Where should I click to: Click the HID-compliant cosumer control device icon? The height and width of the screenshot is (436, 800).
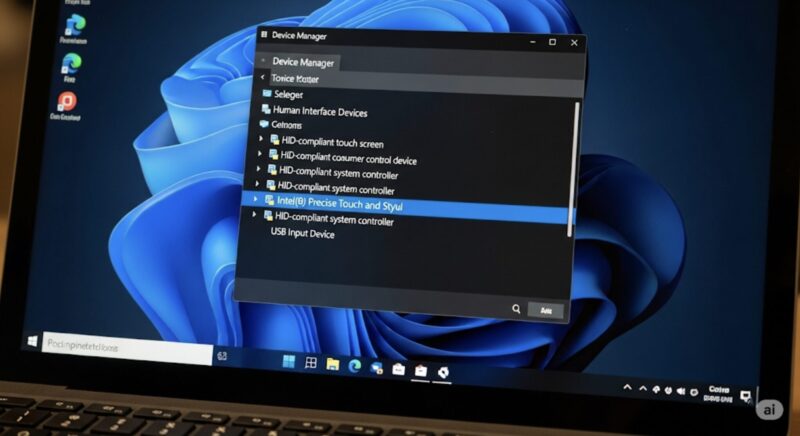coord(273,154)
